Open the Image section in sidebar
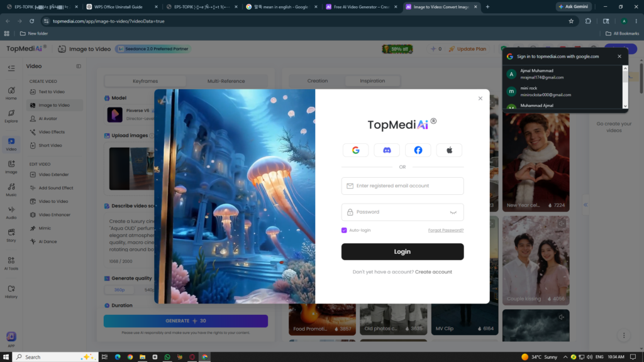This screenshot has width=644, height=362. [x=11, y=167]
